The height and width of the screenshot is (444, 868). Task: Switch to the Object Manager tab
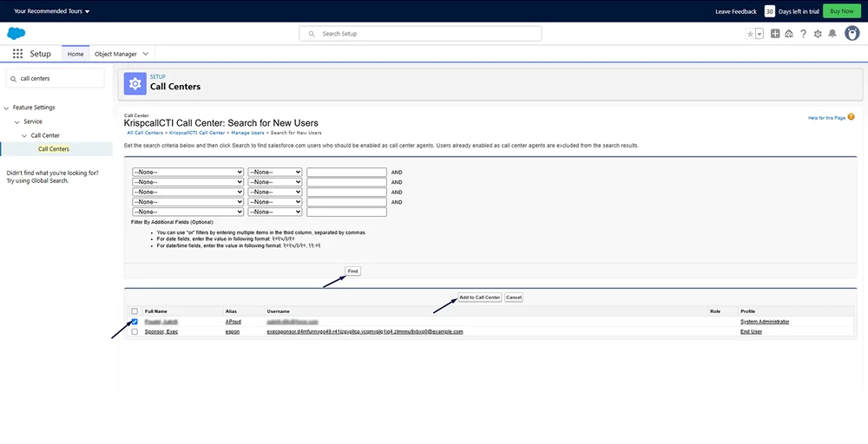pos(115,54)
